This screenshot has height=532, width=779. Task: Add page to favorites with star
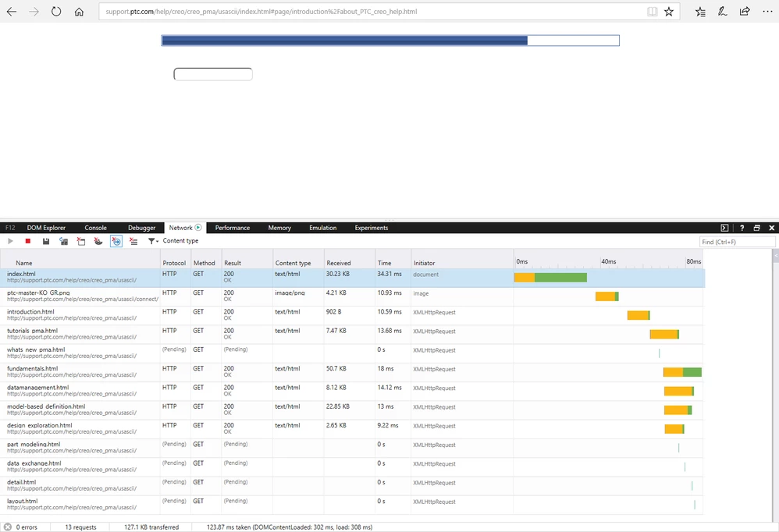click(669, 12)
